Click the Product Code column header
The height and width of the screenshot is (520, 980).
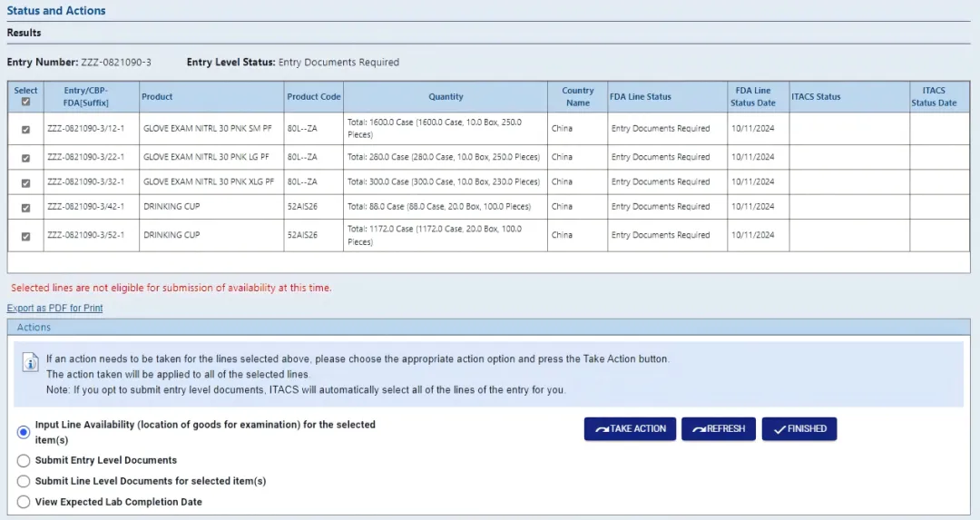[x=314, y=97]
